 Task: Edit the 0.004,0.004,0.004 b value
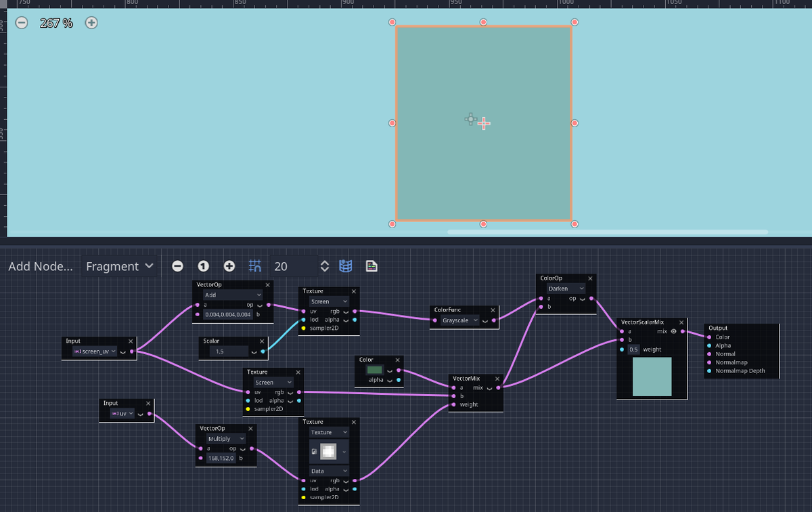(228, 314)
